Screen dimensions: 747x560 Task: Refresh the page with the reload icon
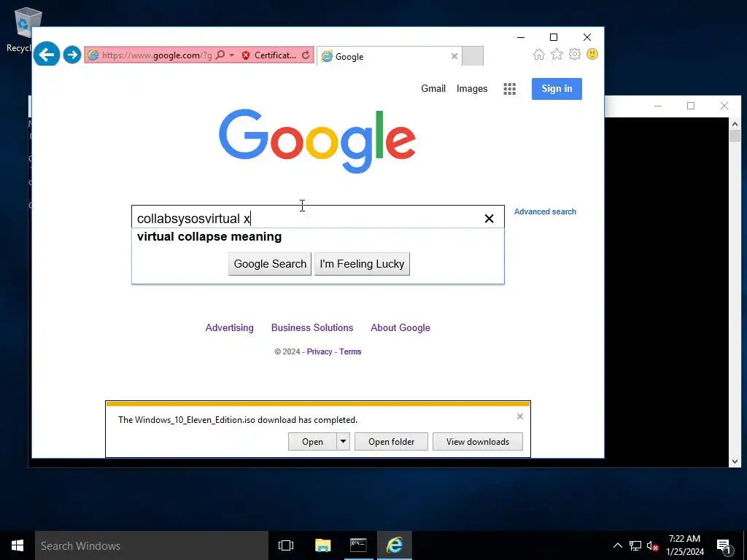click(x=306, y=55)
